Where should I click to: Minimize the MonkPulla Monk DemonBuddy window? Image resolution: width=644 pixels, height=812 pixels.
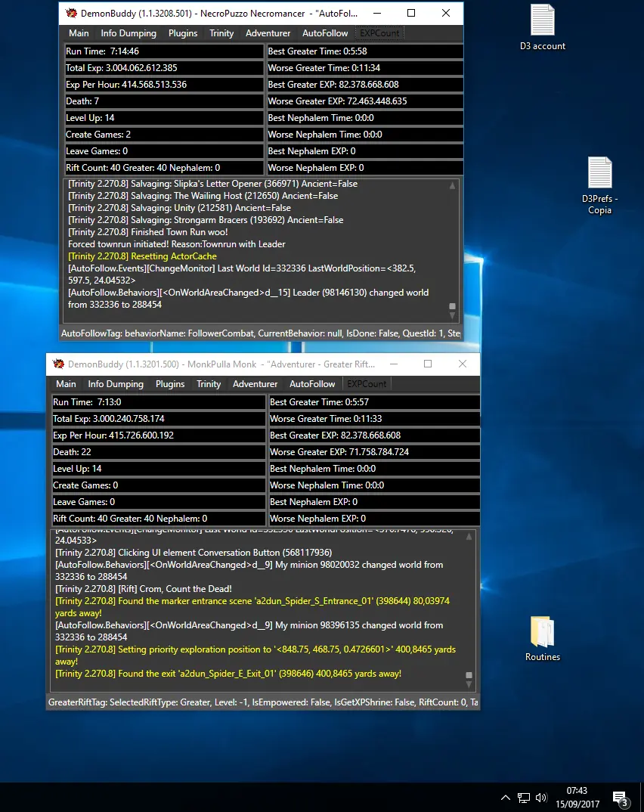click(394, 364)
